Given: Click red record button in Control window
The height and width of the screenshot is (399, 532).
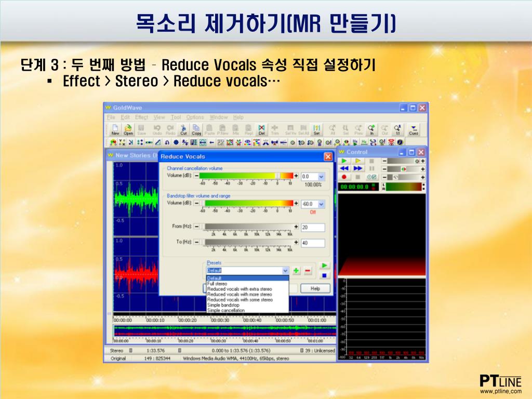Looking at the screenshot, I should [344, 177].
